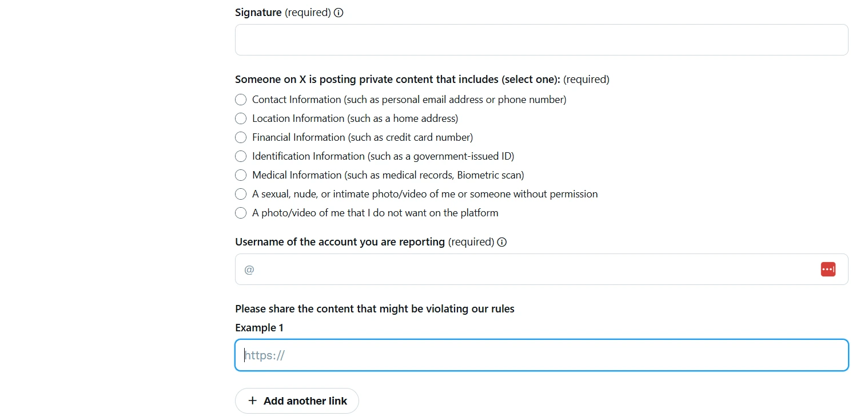Screen dimensions: 868x416
Task: Click the plus icon before Add another link
Action: coord(252,401)
